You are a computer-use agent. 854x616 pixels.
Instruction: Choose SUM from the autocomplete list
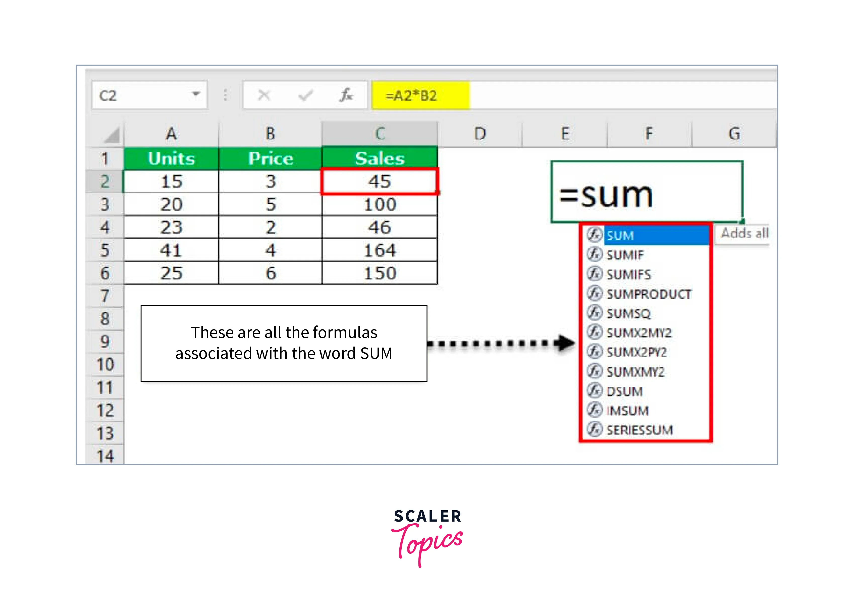pyautogui.click(x=620, y=235)
